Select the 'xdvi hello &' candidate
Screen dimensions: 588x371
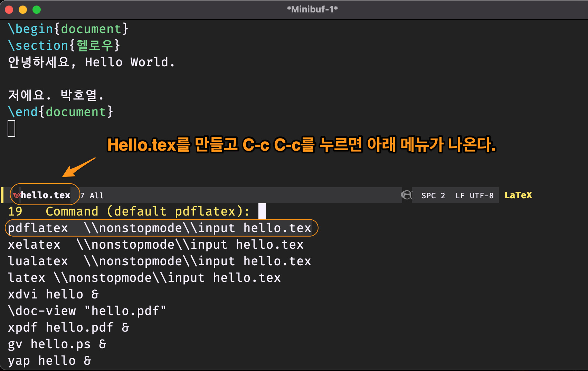click(x=53, y=294)
